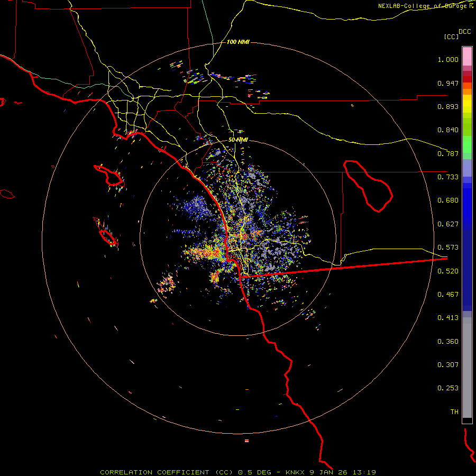The image size is (476, 476).
Task: Click the 0.893 scale label
Action: click(448, 106)
